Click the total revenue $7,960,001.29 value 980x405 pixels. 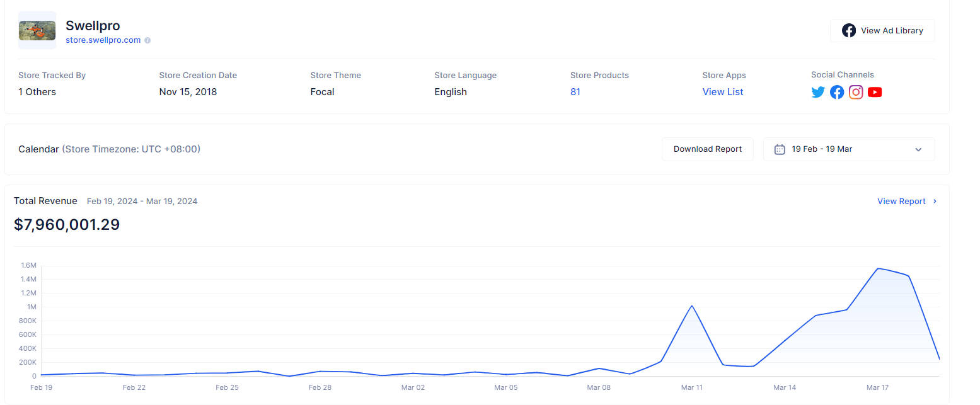67,225
